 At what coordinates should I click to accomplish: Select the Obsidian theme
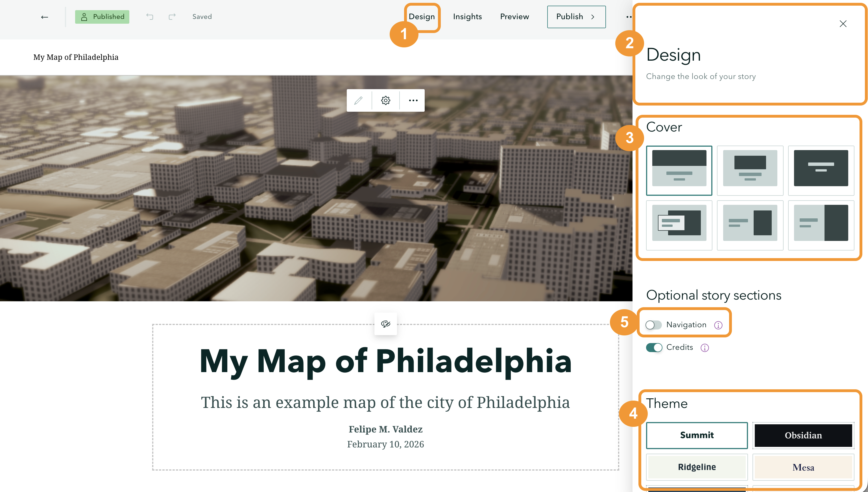pos(803,435)
